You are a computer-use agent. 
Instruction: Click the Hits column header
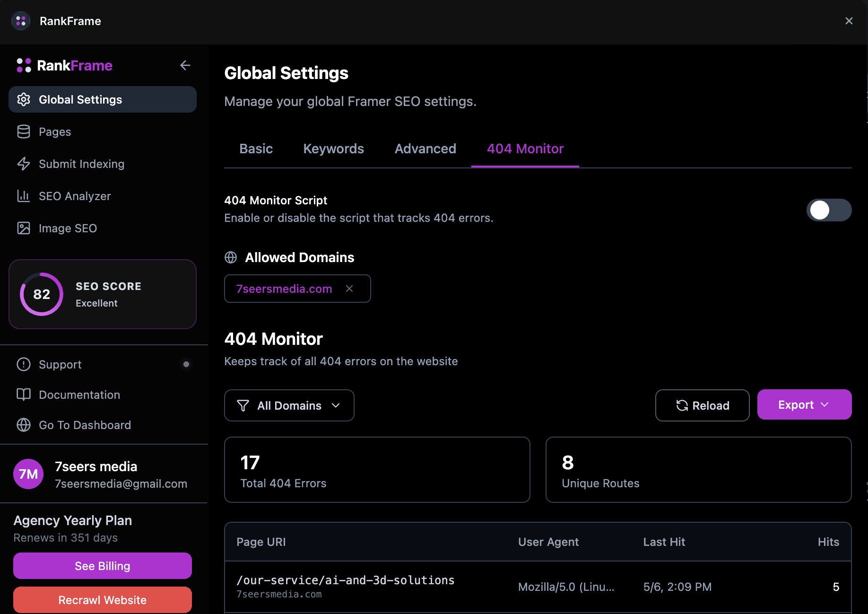point(829,542)
